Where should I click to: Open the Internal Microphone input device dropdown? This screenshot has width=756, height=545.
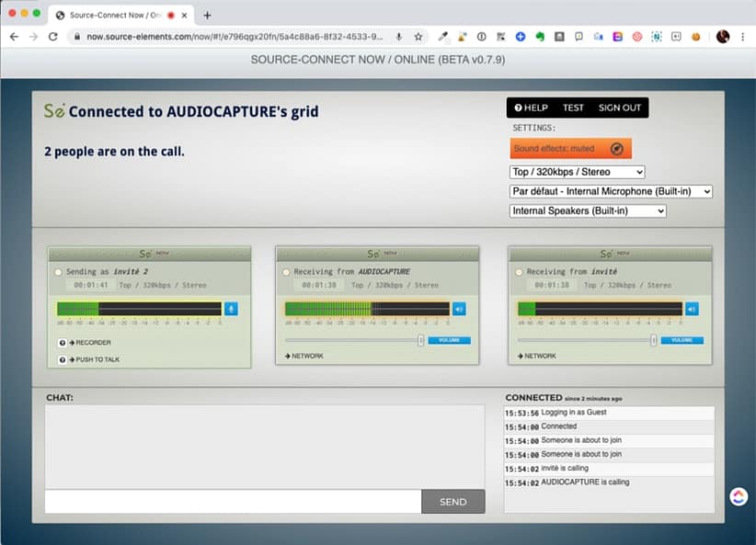pos(611,191)
